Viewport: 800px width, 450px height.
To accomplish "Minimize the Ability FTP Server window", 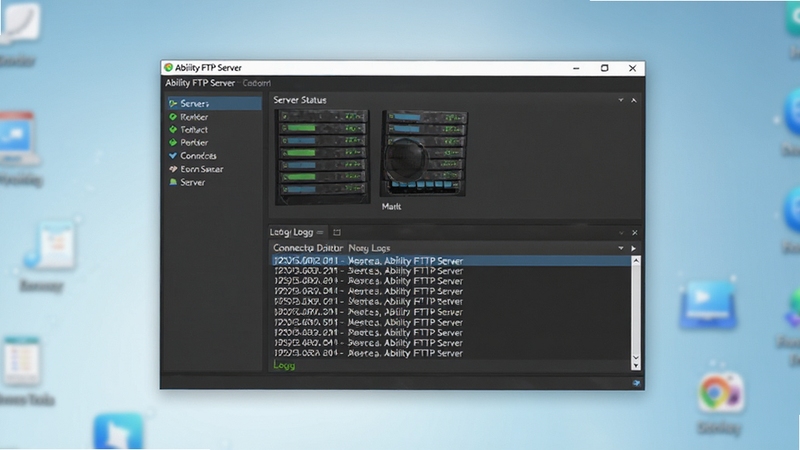I will [x=576, y=68].
